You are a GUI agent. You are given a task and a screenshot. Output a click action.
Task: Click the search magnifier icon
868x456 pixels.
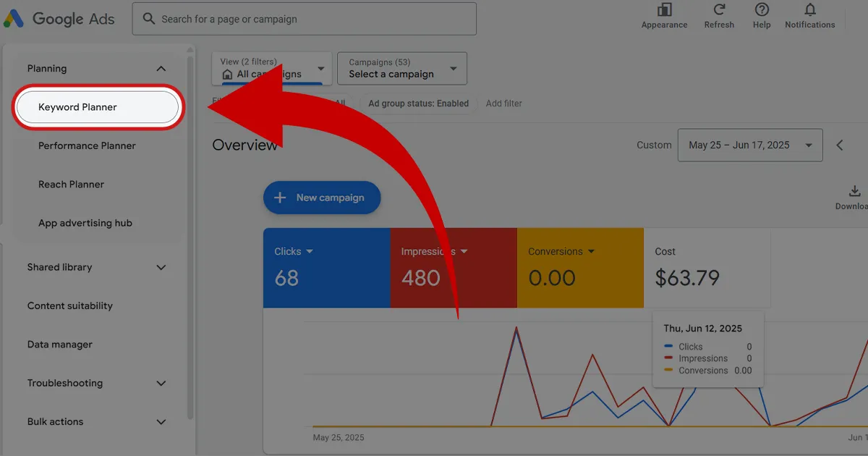(149, 19)
